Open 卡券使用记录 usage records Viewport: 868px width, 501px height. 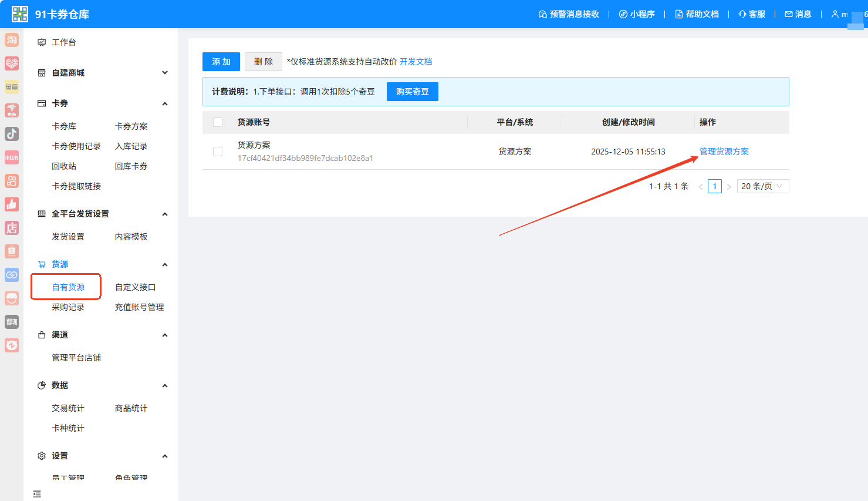coord(76,146)
